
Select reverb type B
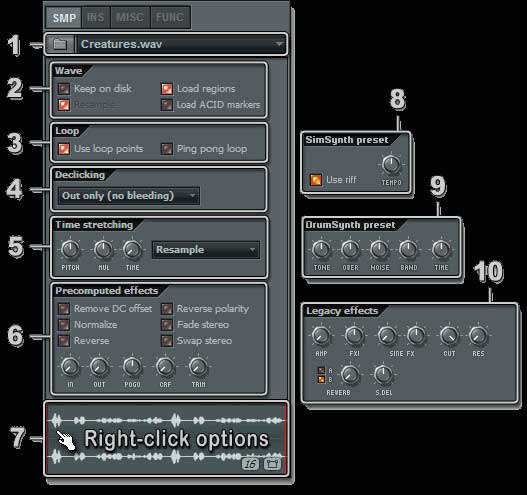(x=322, y=379)
